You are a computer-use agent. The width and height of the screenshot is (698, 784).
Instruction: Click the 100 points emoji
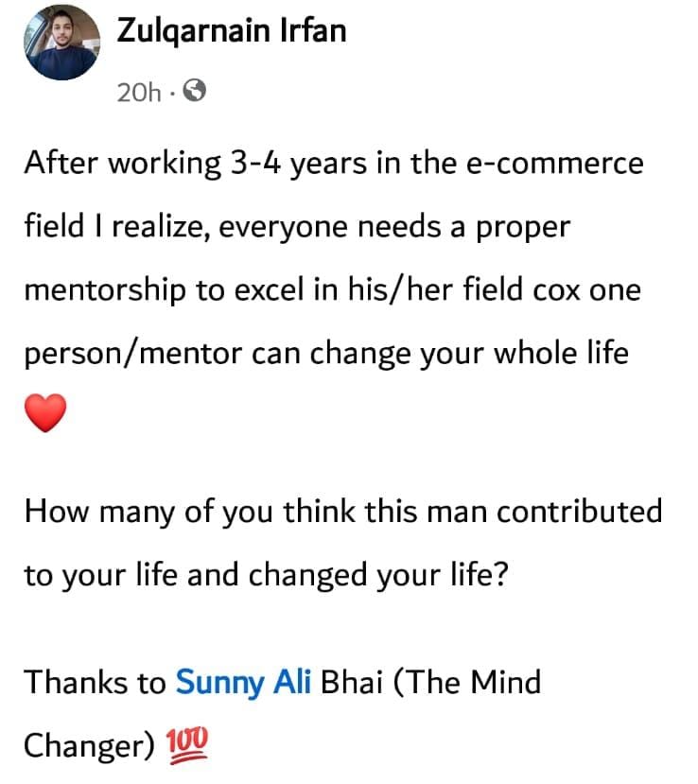click(187, 748)
